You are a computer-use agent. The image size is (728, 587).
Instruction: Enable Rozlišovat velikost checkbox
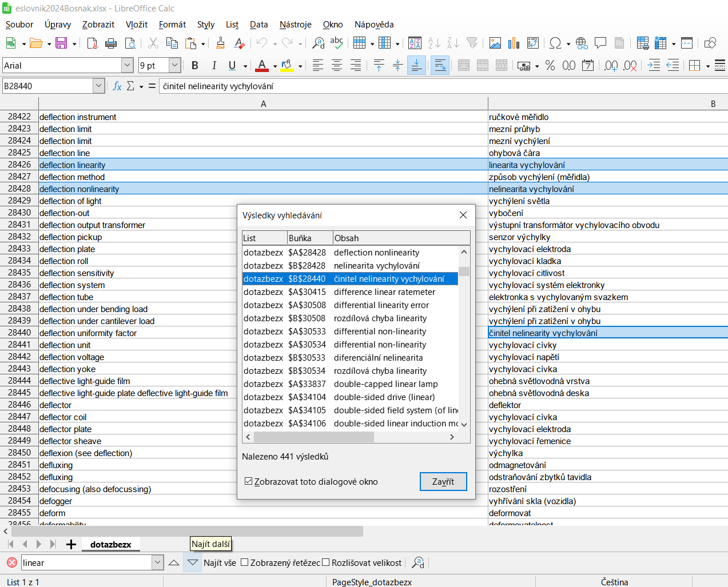(x=326, y=562)
